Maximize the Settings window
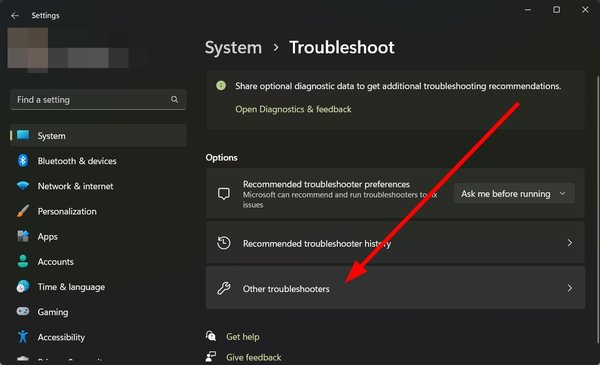The image size is (600, 365). tap(556, 10)
